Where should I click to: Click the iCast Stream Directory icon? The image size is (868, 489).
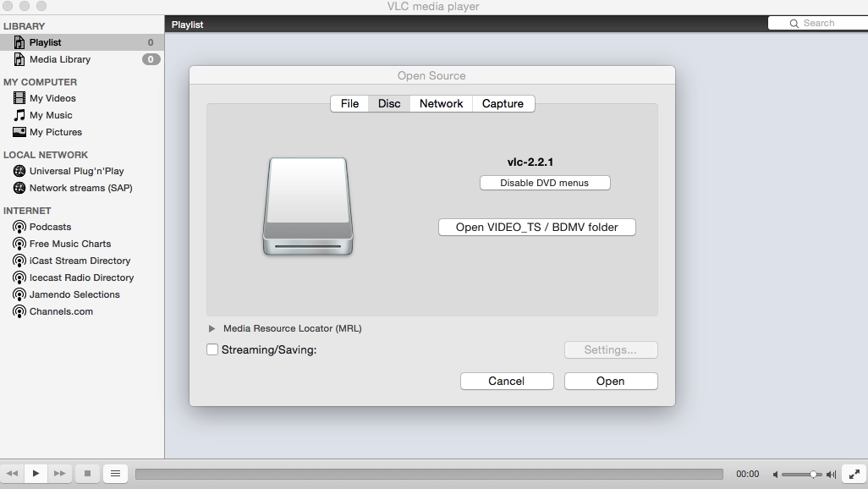pos(19,261)
